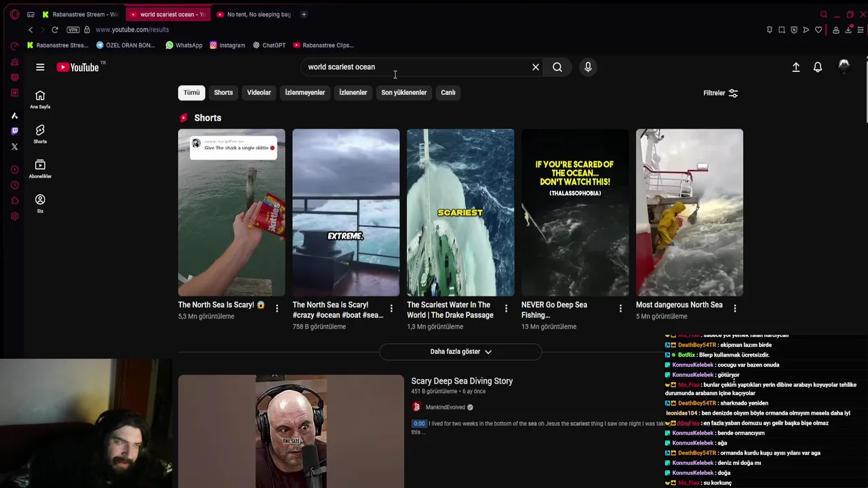Reload the page with the refresh icon
This screenshot has width=868, height=488.
(x=55, y=30)
